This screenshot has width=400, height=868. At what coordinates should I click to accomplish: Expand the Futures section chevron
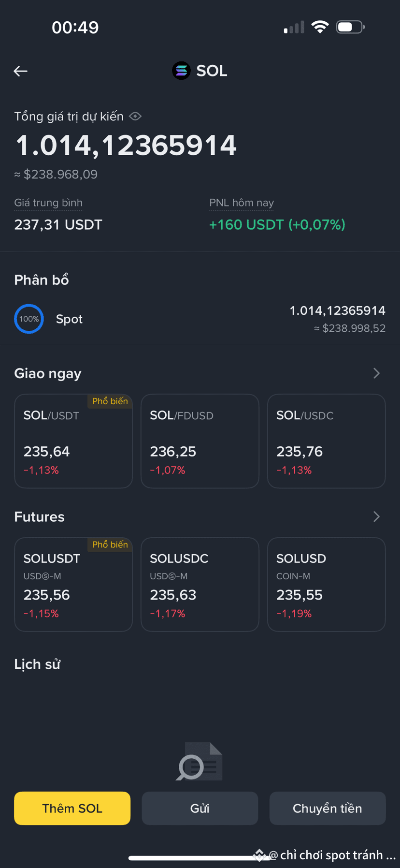click(x=376, y=516)
